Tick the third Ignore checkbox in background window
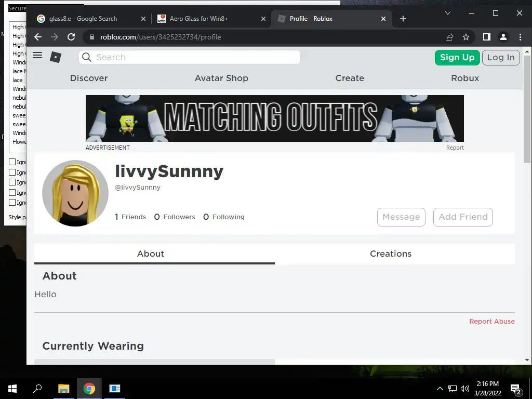The height and width of the screenshot is (399, 532). click(x=12, y=182)
